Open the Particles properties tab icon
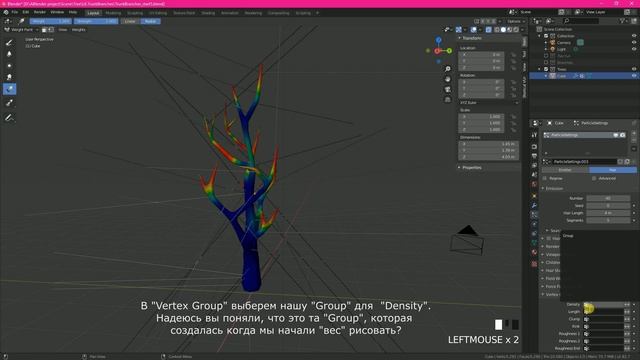 point(534,215)
